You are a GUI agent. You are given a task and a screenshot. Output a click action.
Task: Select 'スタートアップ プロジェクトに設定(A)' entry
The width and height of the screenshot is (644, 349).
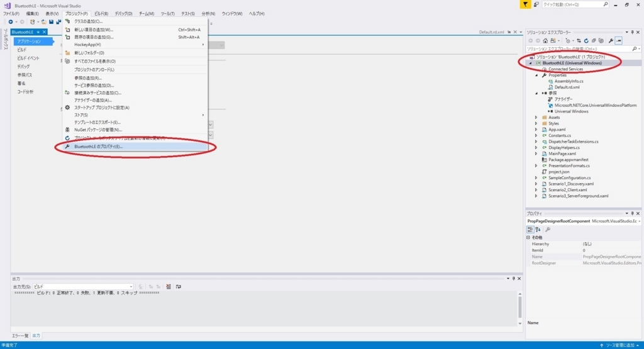point(136,108)
